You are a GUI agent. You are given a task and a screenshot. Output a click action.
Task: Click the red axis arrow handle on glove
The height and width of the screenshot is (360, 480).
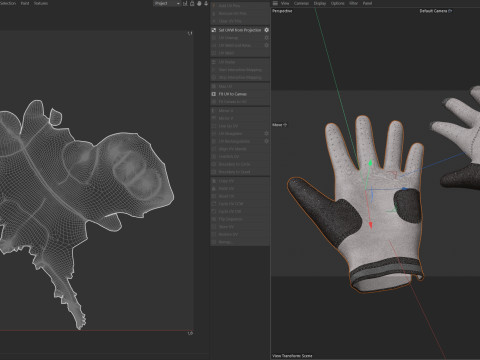[371, 225]
